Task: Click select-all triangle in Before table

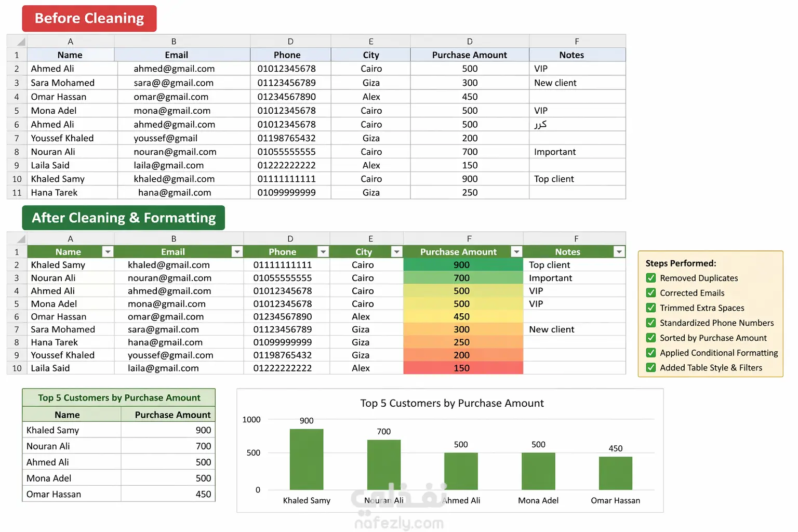Action: click(21, 42)
